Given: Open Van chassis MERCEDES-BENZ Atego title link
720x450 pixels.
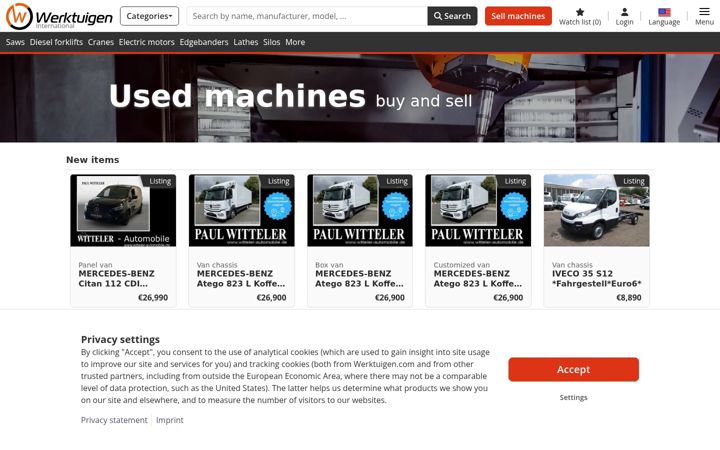Looking at the screenshot, I should pos(241,279).
